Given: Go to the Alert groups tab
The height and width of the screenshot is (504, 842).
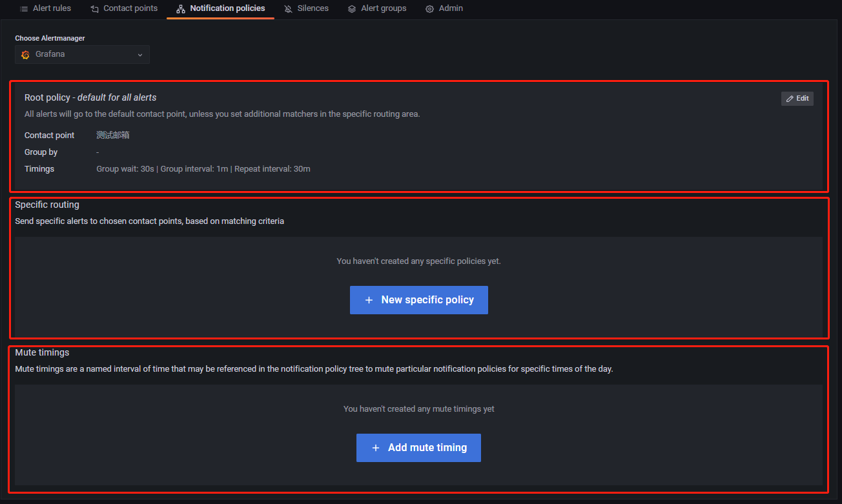Looking at the screenshot, I should tap(384, 8).
